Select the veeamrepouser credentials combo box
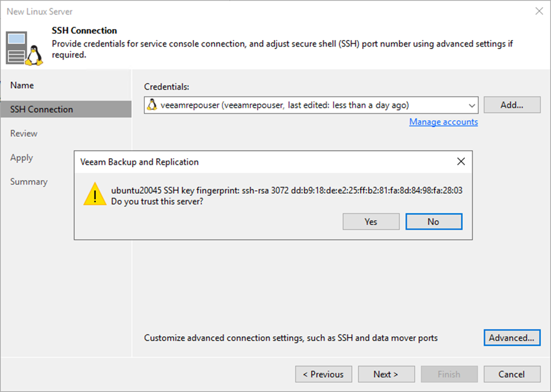The height and width of the screenshot is (392, 551). (311, 105)
